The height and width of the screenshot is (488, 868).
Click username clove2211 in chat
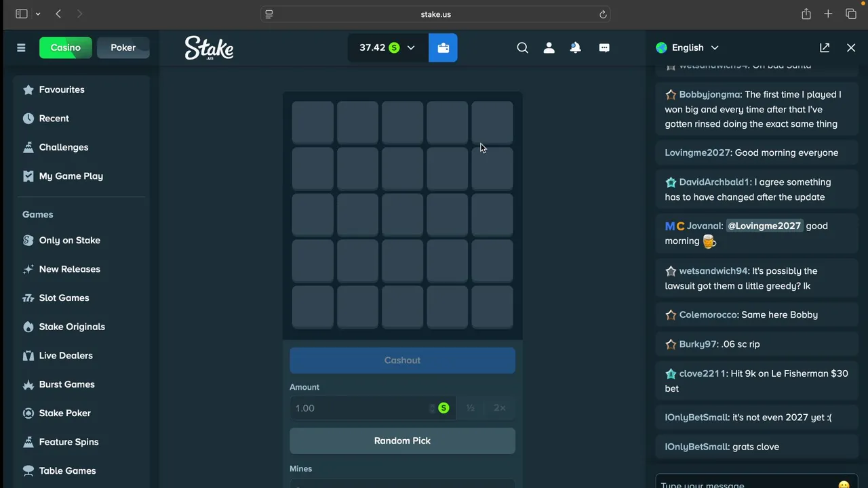pyautogui.click(x=702, y=373)
